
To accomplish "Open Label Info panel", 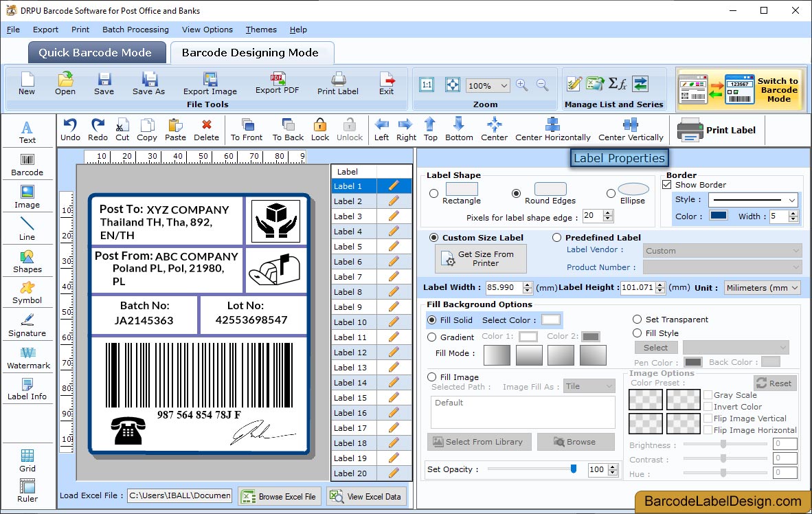I will point(27,389).
